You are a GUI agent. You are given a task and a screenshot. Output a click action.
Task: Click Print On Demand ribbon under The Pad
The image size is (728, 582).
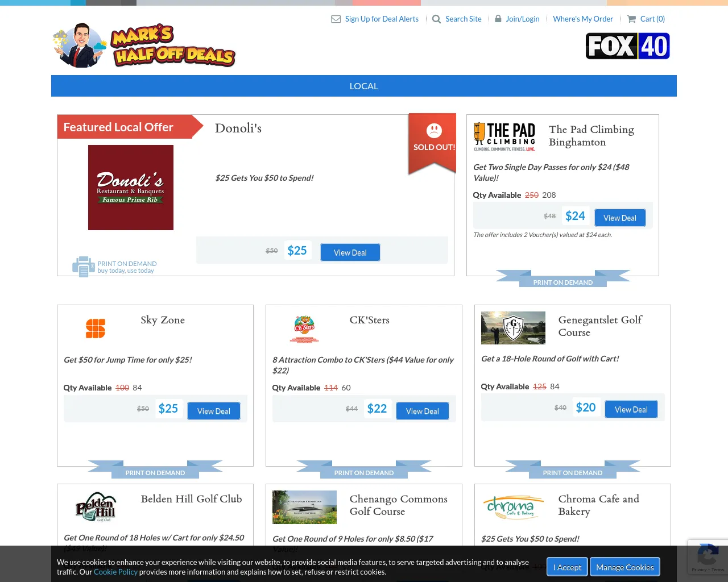[563, 280]
